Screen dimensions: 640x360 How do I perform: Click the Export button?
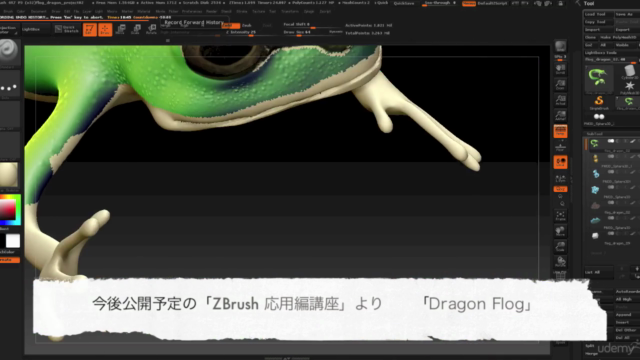click(x=627, y=29)
